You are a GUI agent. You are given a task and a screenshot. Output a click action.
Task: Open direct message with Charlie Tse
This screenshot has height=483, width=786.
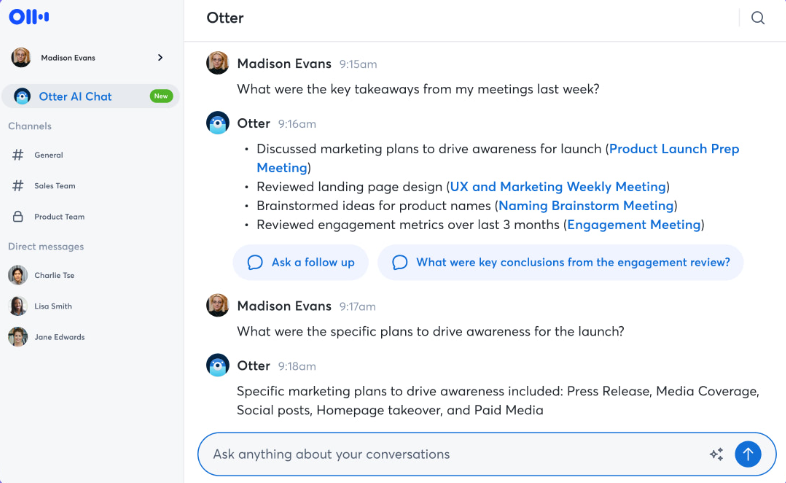54,275
